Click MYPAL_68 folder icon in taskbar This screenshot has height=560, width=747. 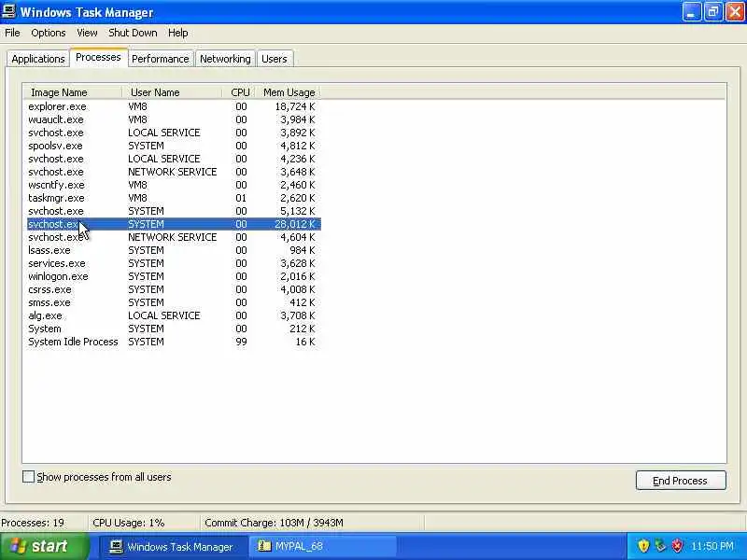coord(264,546)
